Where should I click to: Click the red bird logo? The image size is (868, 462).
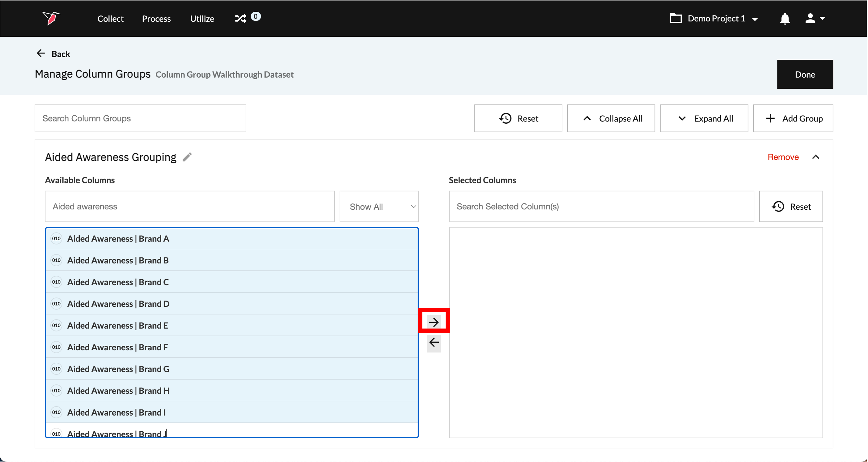click(x=51, y=18)
